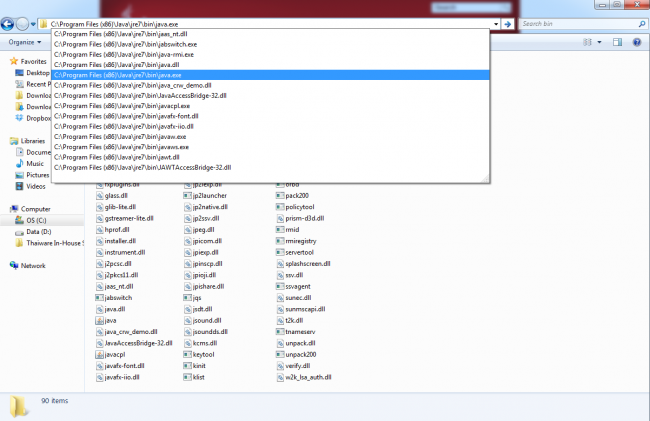650x421 pixels.
Task: Select the rmiregistry file icon
Action: 280,241
